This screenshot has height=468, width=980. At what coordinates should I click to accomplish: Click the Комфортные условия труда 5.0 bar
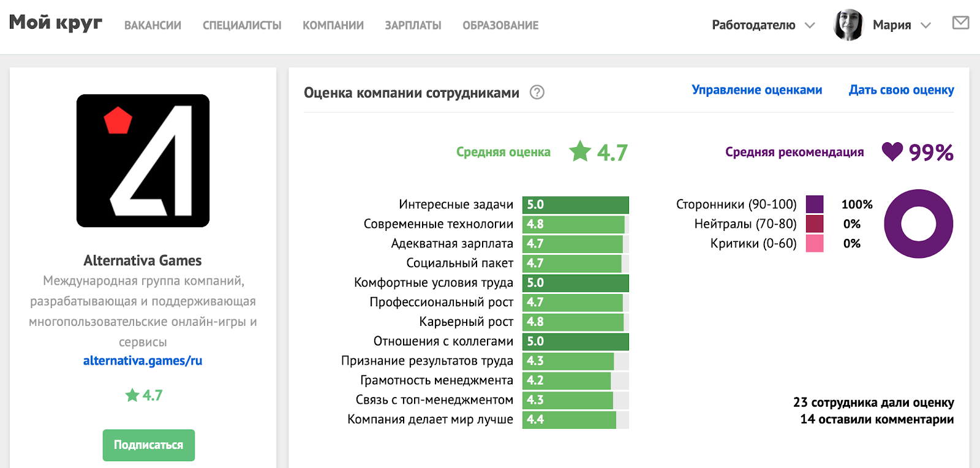(x=576, y=283)
